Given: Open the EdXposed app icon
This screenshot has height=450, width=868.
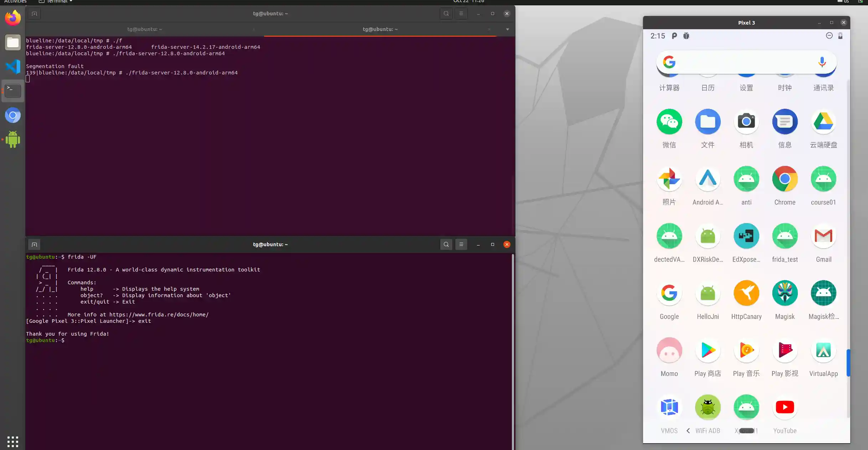Looking at the screenshot, I should coord(746,236).
